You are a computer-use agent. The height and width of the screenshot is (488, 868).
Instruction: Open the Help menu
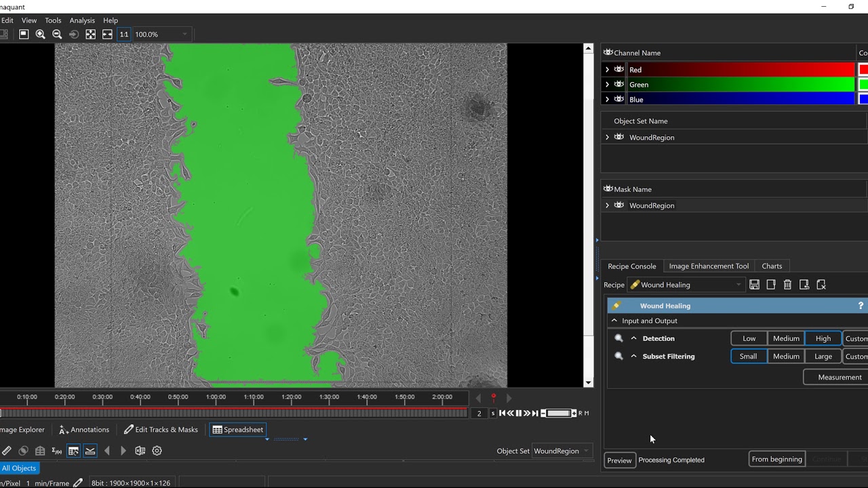[111, 20]
